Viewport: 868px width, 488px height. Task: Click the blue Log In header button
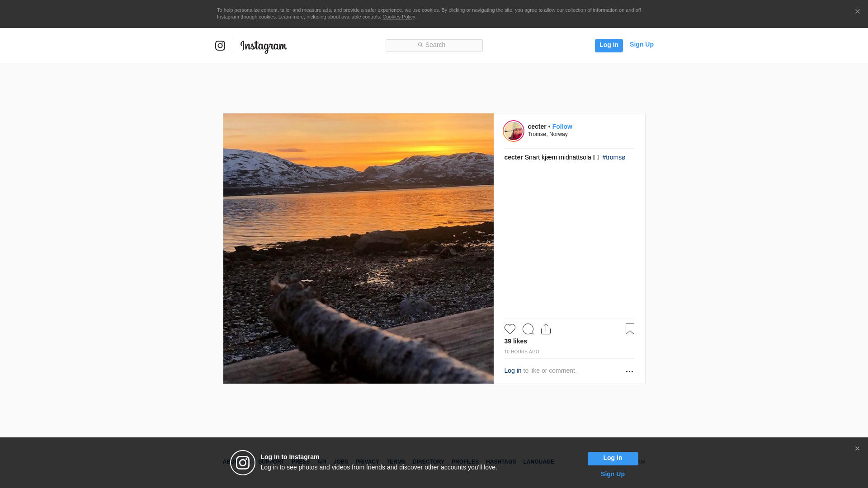tap(609, 45)
